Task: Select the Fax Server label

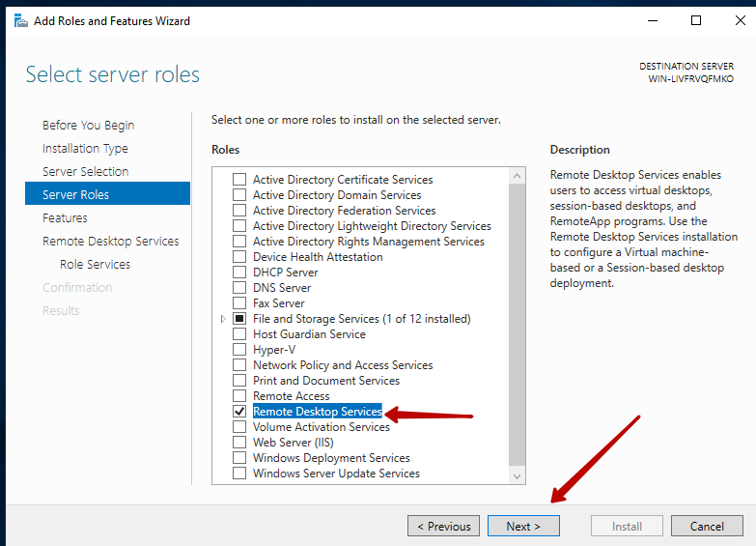Action: point(279,303)
